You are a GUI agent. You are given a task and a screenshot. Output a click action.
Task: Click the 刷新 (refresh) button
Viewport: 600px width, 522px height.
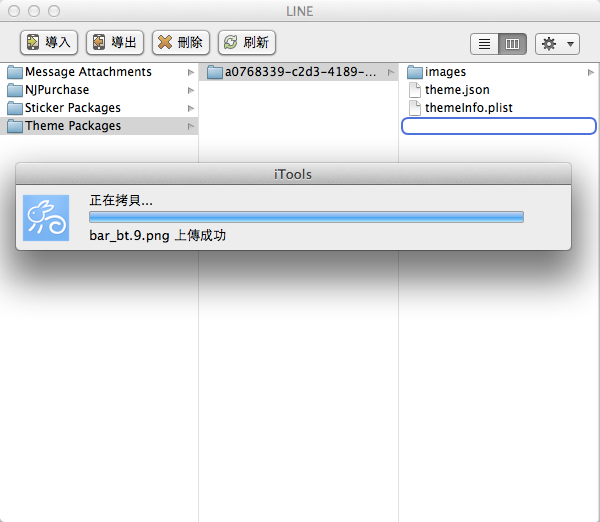(247, 42)
